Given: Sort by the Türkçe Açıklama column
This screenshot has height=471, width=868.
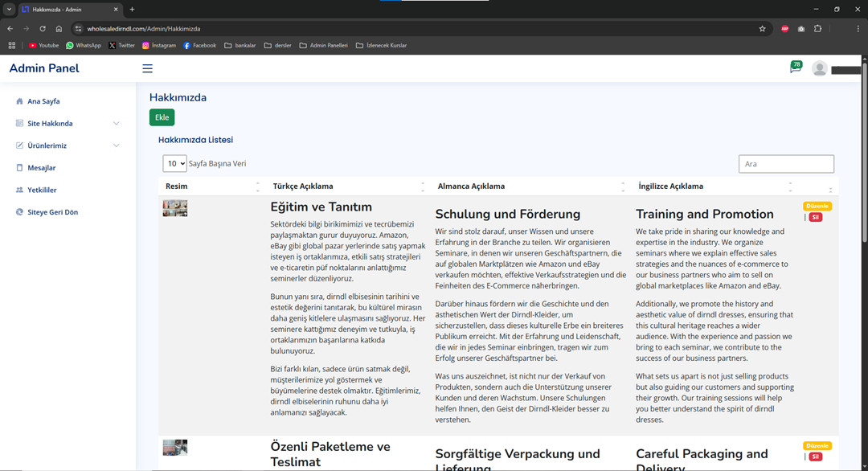Looking at the screenshot, I should pos(302,186).
